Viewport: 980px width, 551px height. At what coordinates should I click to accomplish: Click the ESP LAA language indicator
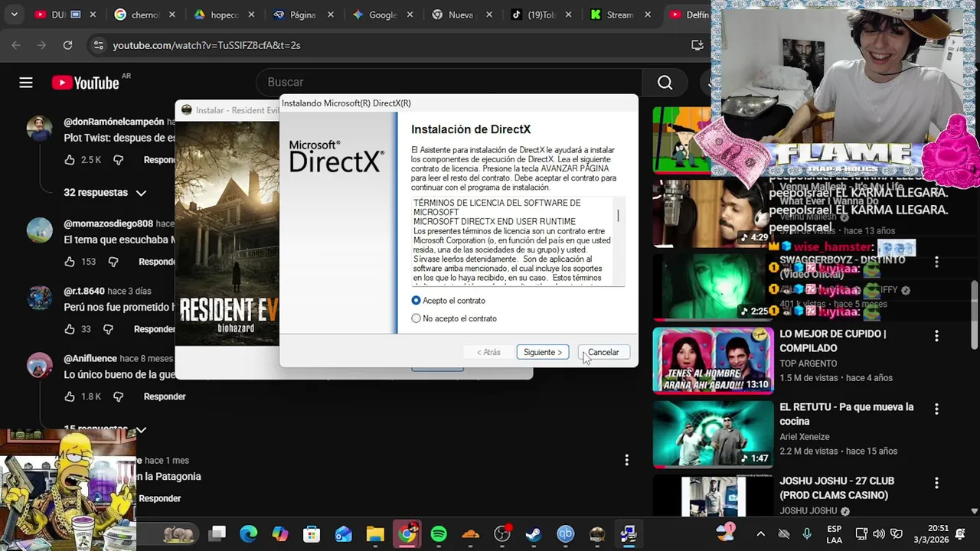click(834, 533)
